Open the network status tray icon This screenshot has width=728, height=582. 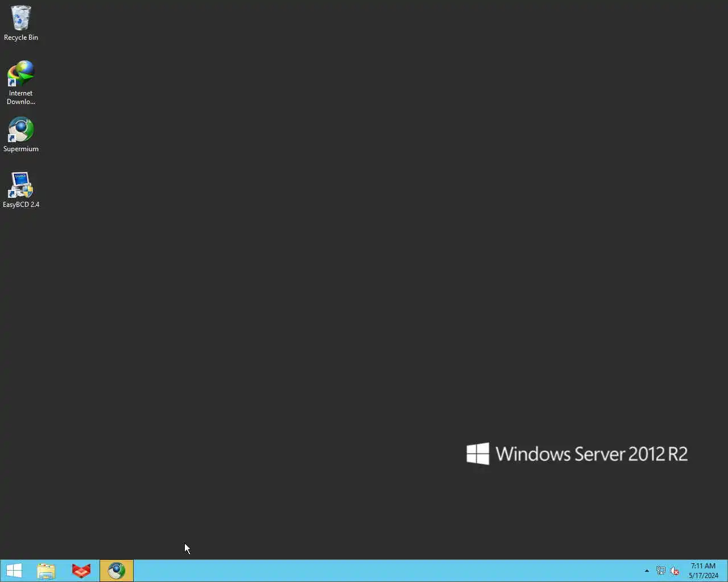coord(661,571)
